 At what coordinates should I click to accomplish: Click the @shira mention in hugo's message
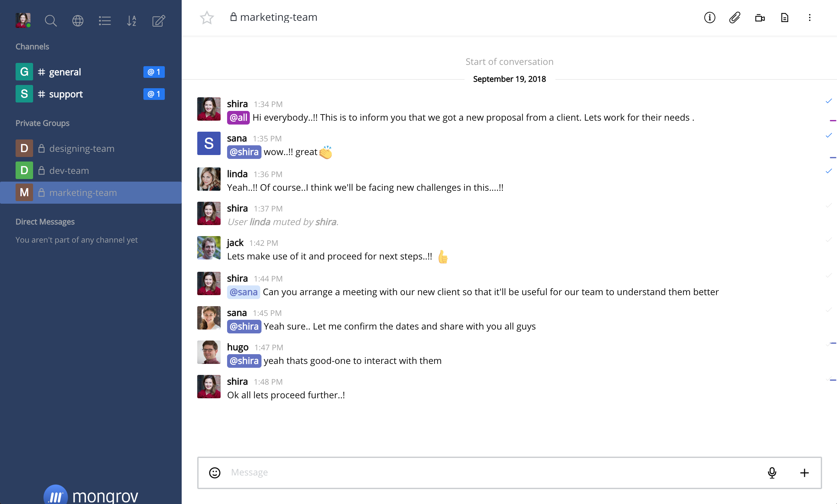coord(244,361)
